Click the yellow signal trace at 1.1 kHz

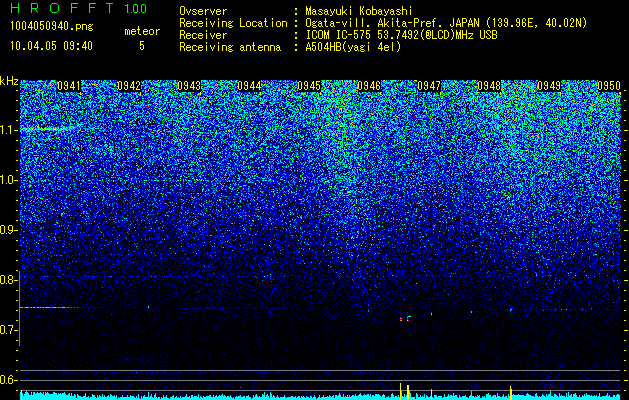46,129
